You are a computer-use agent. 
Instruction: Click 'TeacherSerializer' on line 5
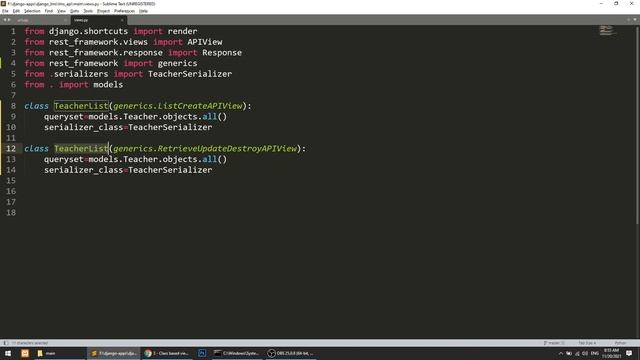tap(190, 74)
